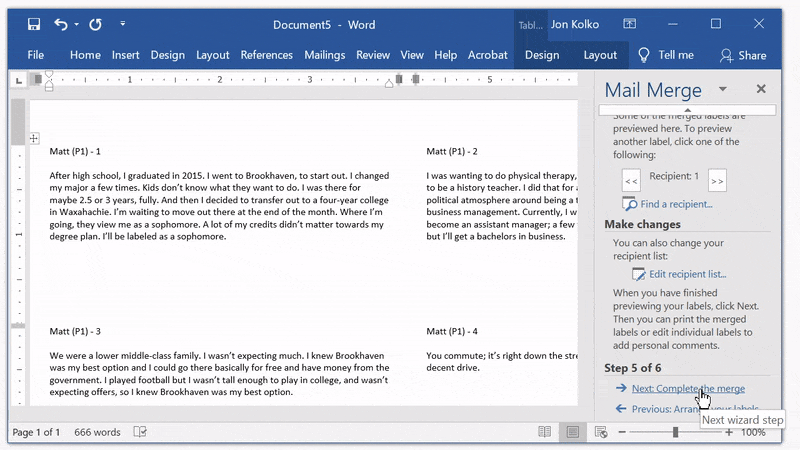Click the Jon Kolko account name
Screen dimensions: 800x450
[574, 24]
